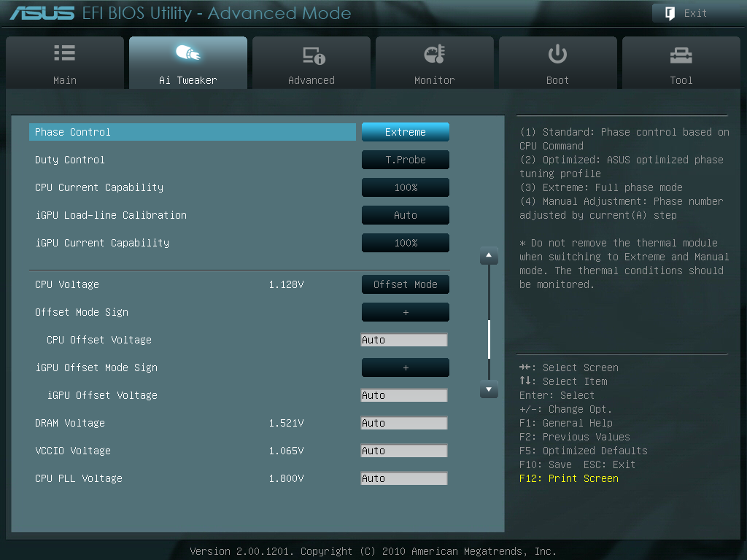Viewport: 747px width, 560px height.
Task: Open Phase Control Extreme dropdown
Action: tap(406, 132)
